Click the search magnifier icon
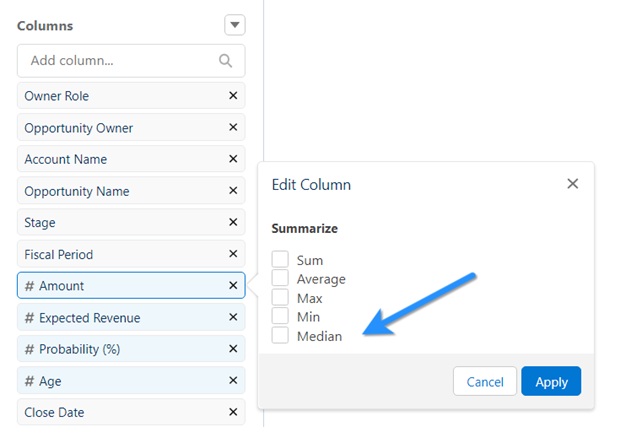 point(225,61)
